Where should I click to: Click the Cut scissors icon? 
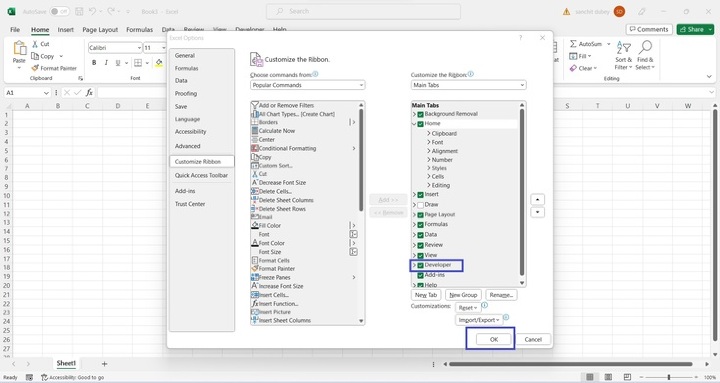point(35,44)
